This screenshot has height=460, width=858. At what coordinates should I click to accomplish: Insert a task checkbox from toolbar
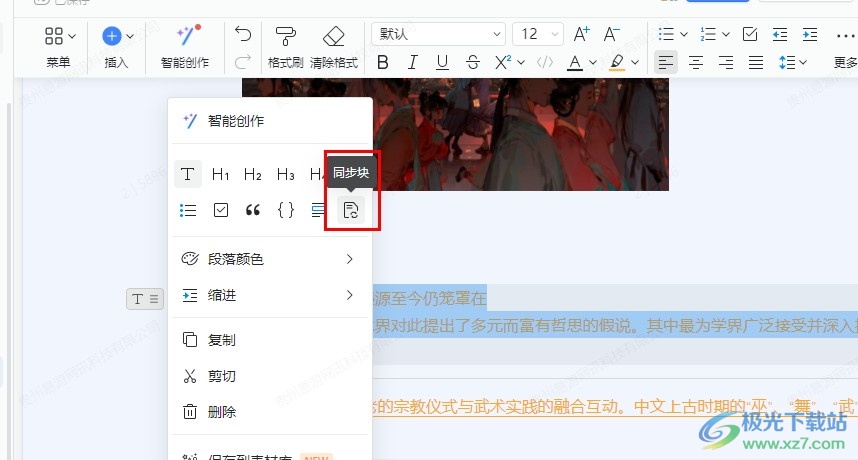coord(750,34)
